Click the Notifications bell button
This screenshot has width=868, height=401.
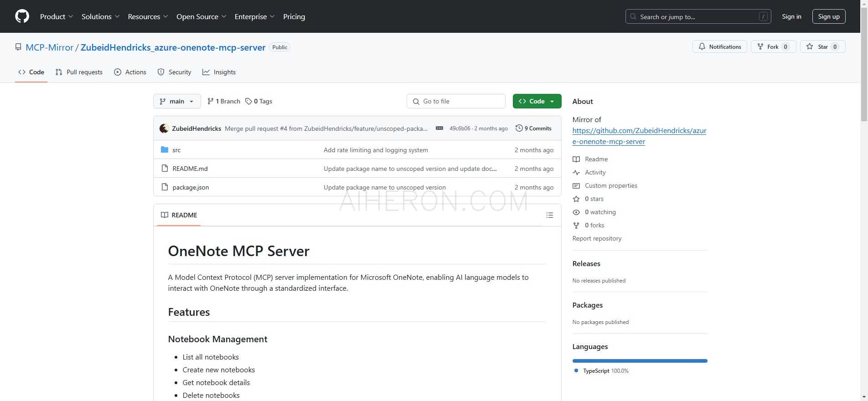click(719, 46)
